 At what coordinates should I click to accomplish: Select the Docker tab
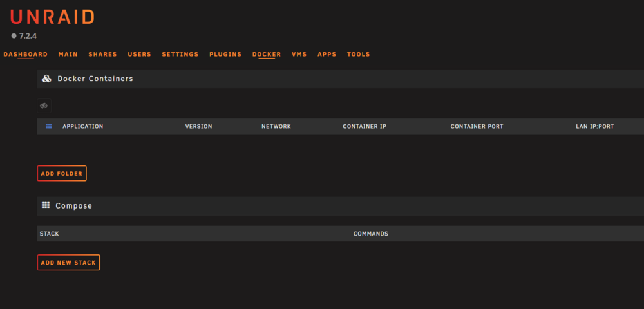[267, 54]
